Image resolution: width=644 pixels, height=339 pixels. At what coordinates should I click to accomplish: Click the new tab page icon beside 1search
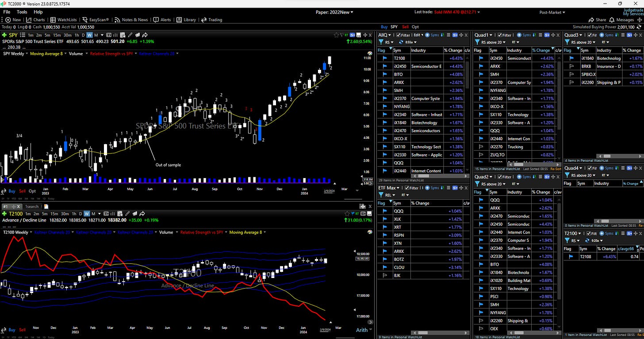pyautogui.click(x=46, y=206)
